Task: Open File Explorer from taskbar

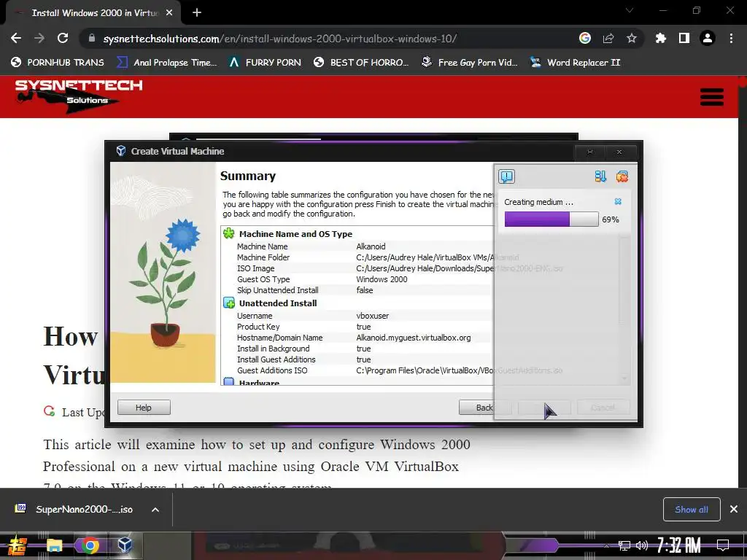Action: [x=54, y=545]
